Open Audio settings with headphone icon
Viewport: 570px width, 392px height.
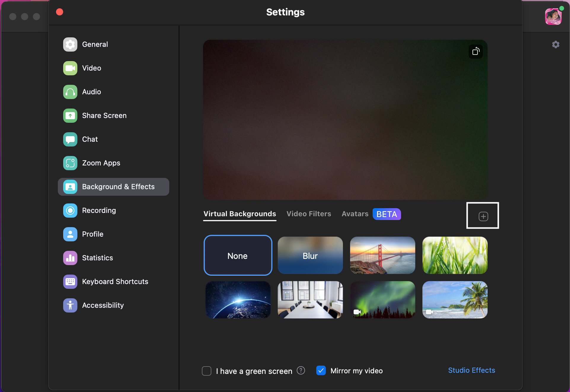(x=70, y=92)
